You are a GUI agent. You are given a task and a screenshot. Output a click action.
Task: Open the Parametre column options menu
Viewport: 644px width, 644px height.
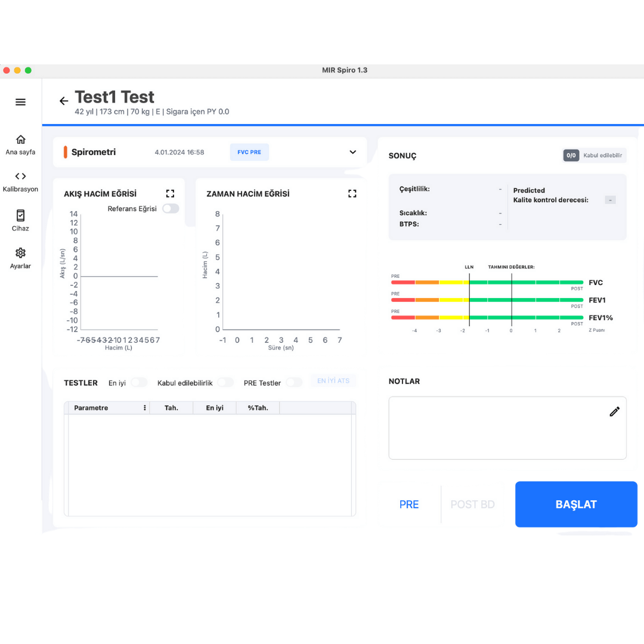[144, 408]
